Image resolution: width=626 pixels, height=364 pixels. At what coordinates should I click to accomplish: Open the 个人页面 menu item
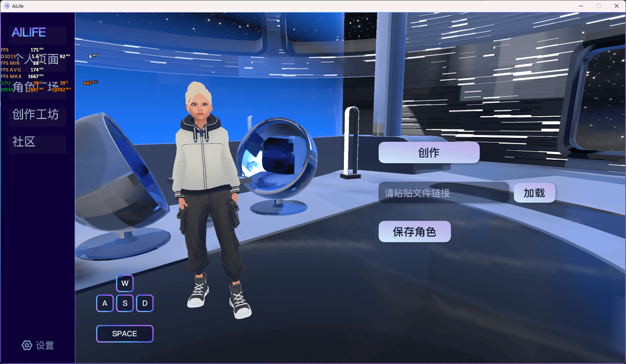click(x=37, y=59)
